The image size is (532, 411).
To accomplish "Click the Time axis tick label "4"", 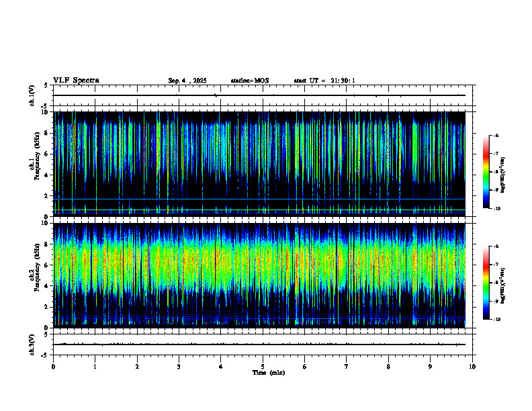I will click(x=221, y=367).
